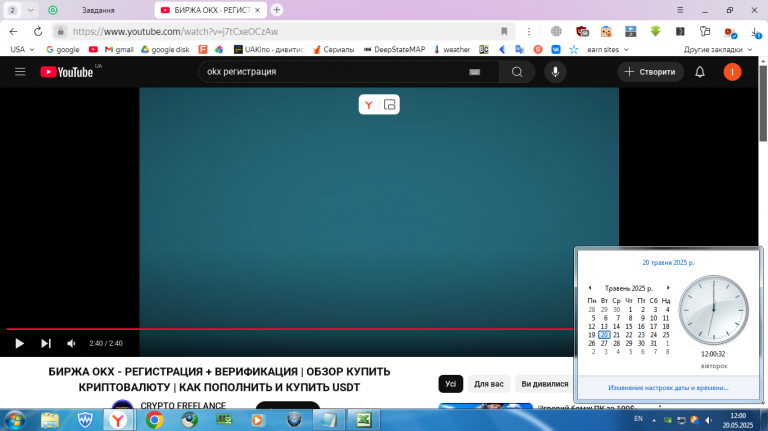Open account avatar menu
The height and width of the screenshot is (431, 768).
coord(732,72)
